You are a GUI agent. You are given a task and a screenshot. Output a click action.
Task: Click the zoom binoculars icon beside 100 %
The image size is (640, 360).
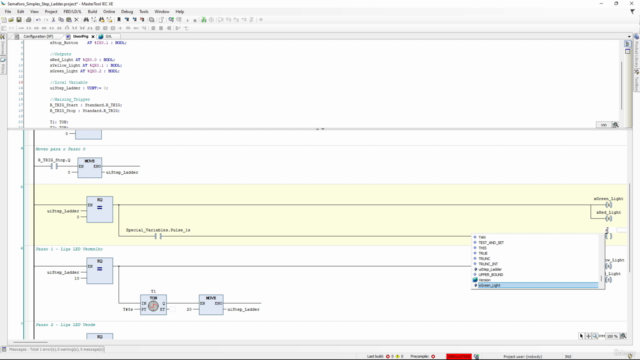pyautogui.click(x=623, y=336)
